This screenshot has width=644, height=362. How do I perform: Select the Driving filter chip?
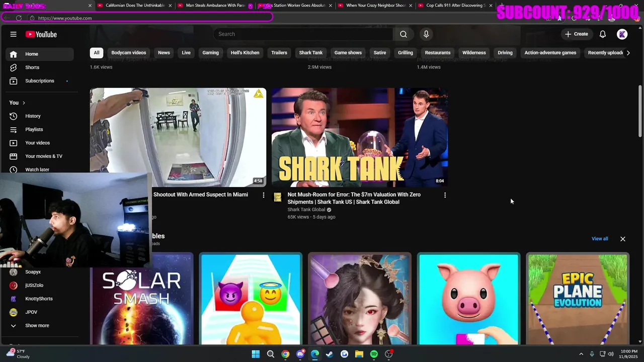point(505,53)
